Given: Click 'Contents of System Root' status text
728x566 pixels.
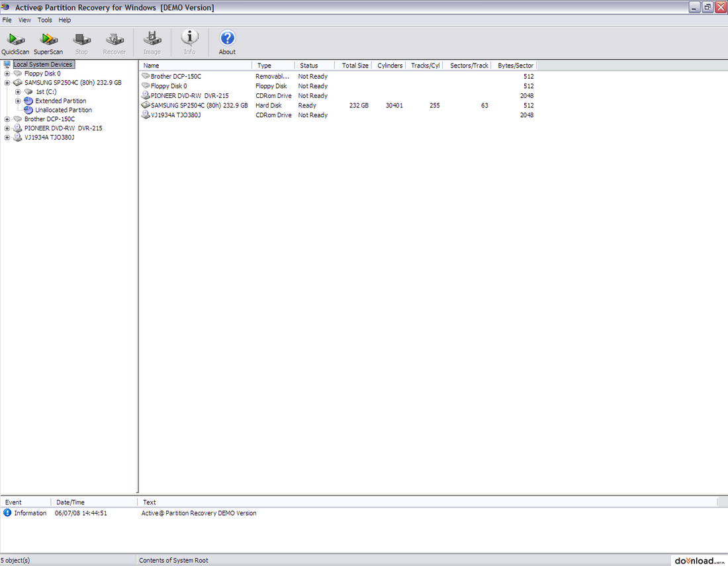Looking at the screenshot, I should (x=173, y=560).
